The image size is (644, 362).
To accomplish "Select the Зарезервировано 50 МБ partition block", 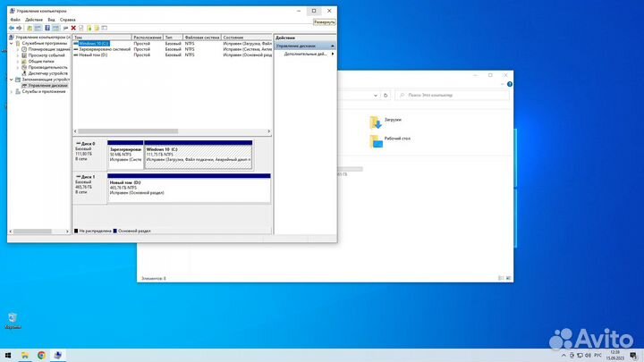I will click(x=125, y=155).
